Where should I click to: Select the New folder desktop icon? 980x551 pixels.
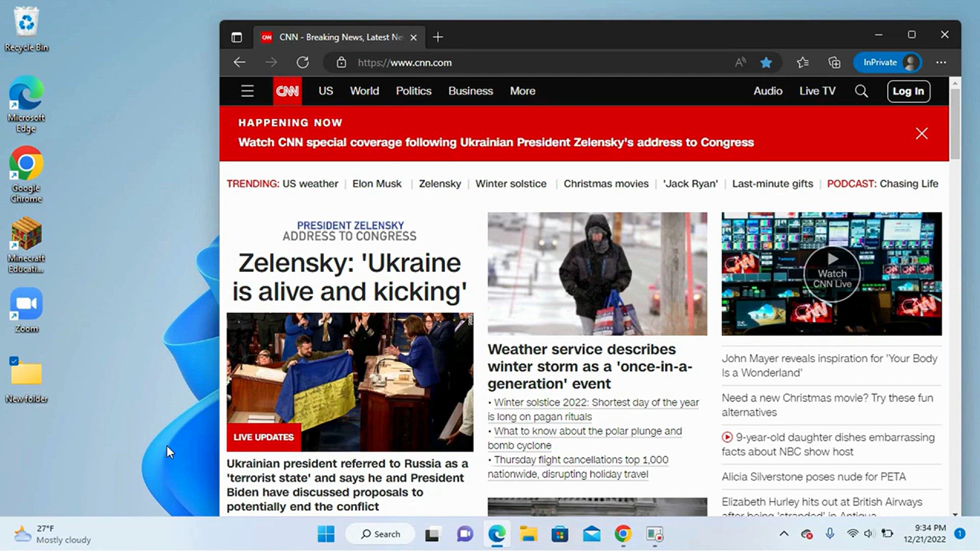(x=27, y=380)
